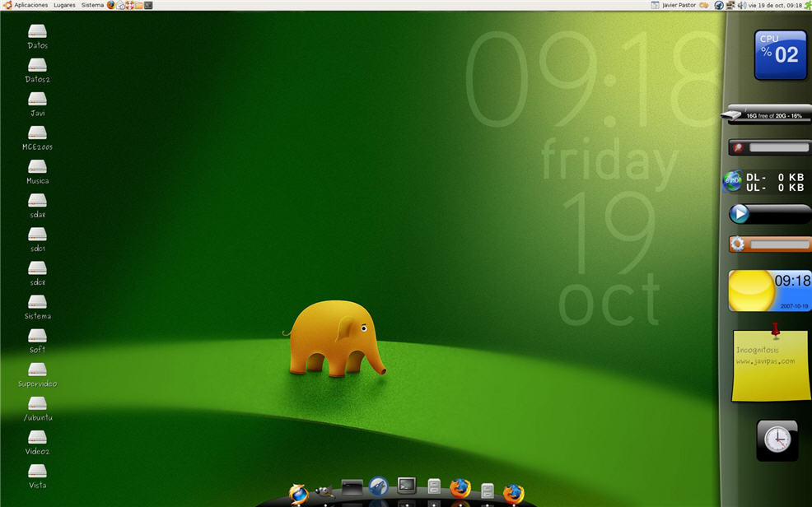Click the orange keys tray icon
The height and width of the screenshot is (507, 812).
[704, 5]
